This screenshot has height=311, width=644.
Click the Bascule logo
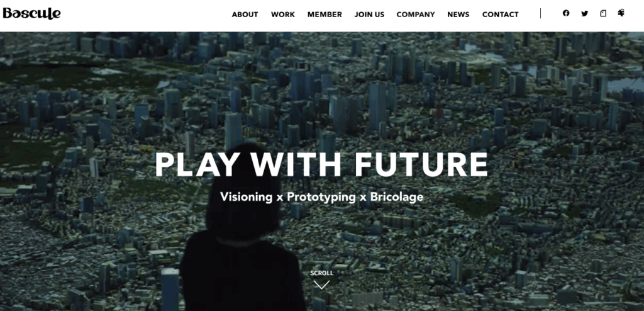(x=31, y=14)
